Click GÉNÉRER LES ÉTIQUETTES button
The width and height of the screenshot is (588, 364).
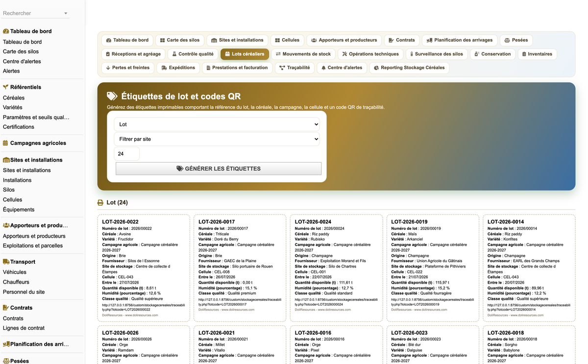coord(219,169)
